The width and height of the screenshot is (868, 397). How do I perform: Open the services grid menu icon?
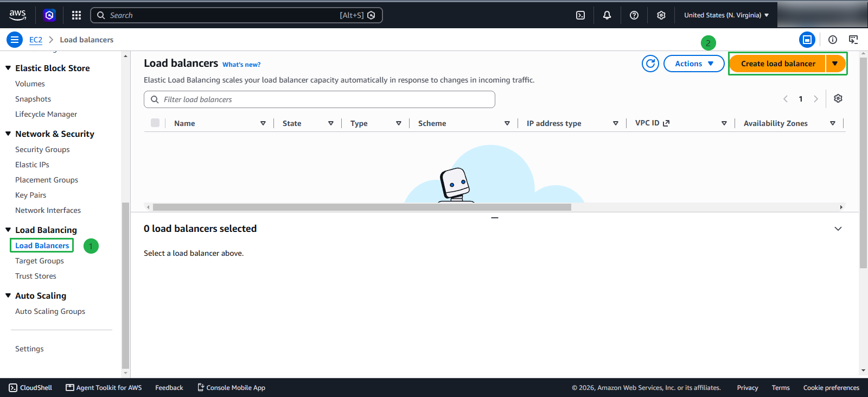click(x=76, y=15)
